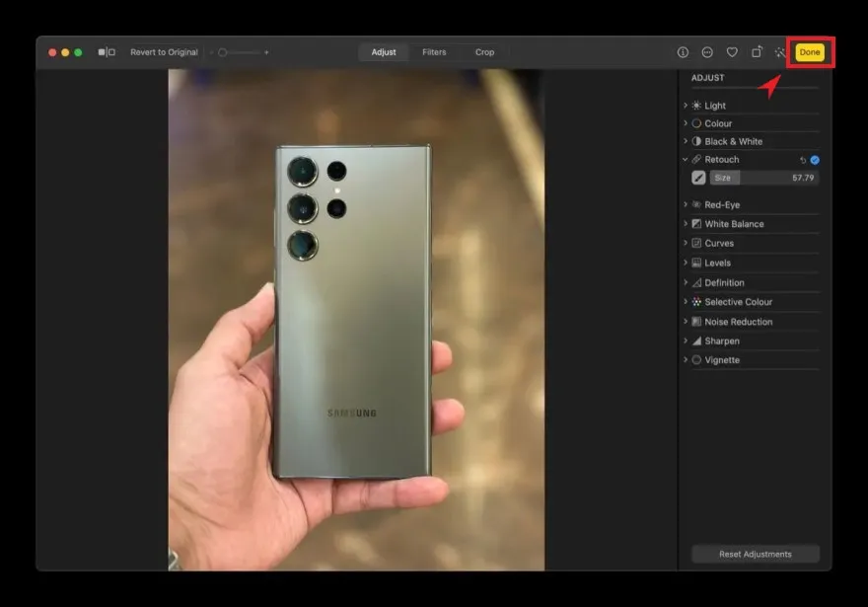The height and width of the screenshot is (607, 868).
Task: Open the extensions icon next to Info
Action: coord(709,52)
